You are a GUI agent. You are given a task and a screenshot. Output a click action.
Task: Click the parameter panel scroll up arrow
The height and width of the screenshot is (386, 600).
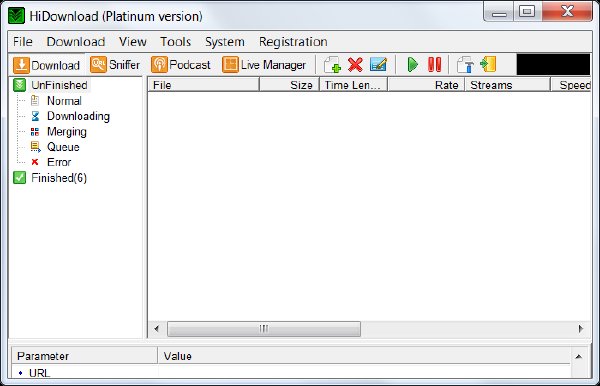click(x=579, y=357)
